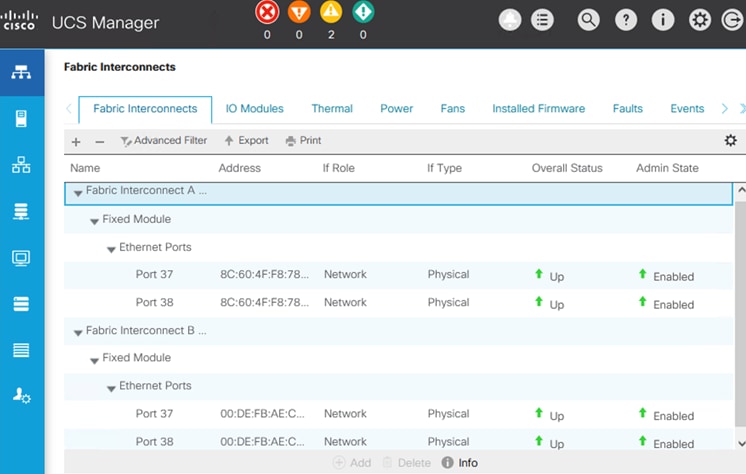This screenshot has width=746, height=474.
Task: Select the Port 37 row under Fabric A
Action: coord(155,275)
